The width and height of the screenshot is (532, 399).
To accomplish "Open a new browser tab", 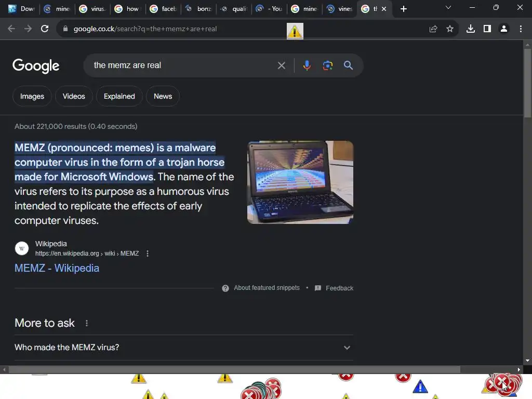I will [403, 9].
